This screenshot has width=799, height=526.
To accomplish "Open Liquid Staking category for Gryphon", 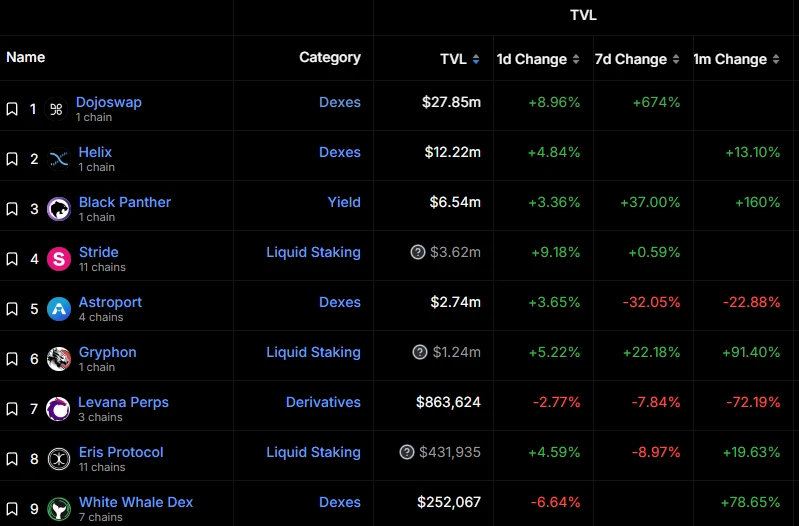I will coord(313,352).
